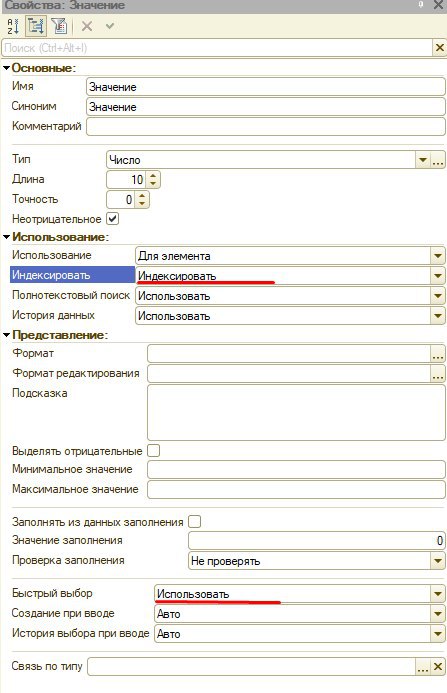
Task: Click the Связь по типу field
Action: [x=252, y=666]
